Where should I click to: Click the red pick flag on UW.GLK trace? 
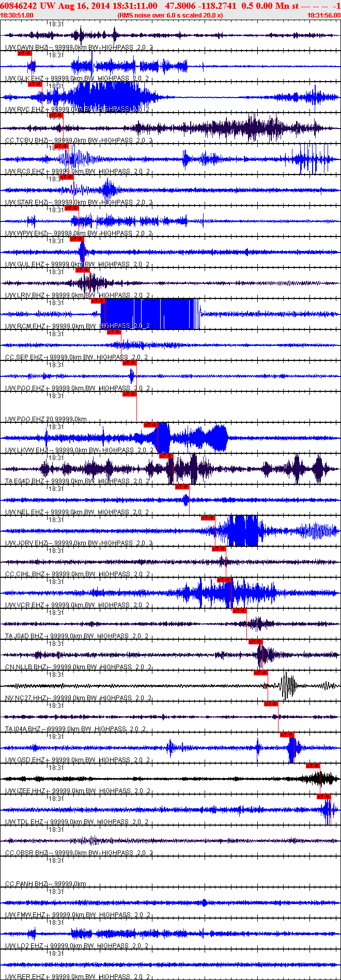point(24,53)
